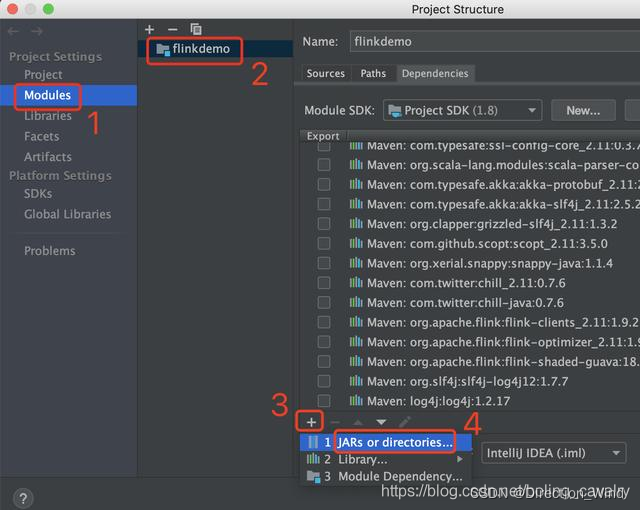Open Project under Project Settings
Viewport: 640px width, 510px height.
[x=43, y=75]
